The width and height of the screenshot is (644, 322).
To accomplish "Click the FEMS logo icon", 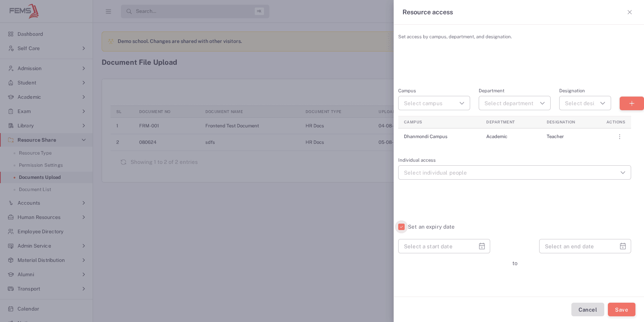I will [x=24, y=11].
